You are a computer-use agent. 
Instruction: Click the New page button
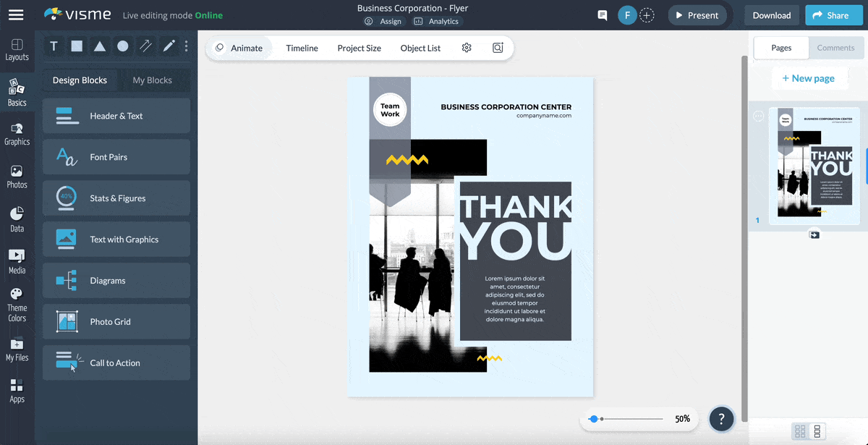click(x=809, y=77)
